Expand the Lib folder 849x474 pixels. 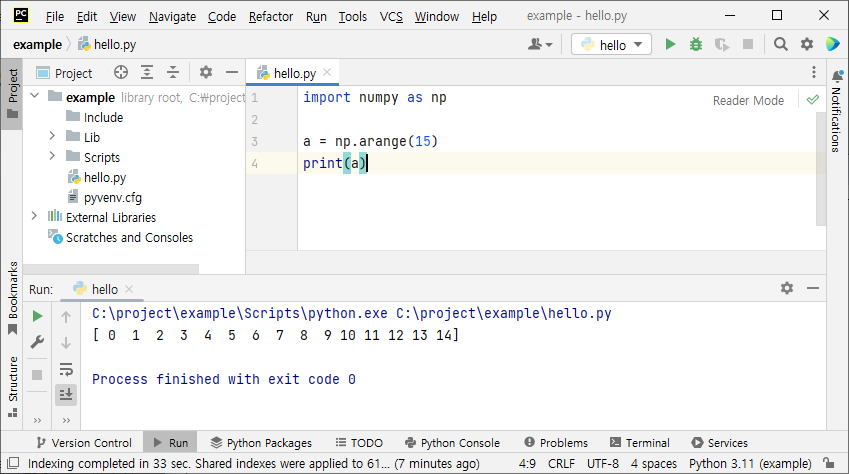[x=52, y=135]
